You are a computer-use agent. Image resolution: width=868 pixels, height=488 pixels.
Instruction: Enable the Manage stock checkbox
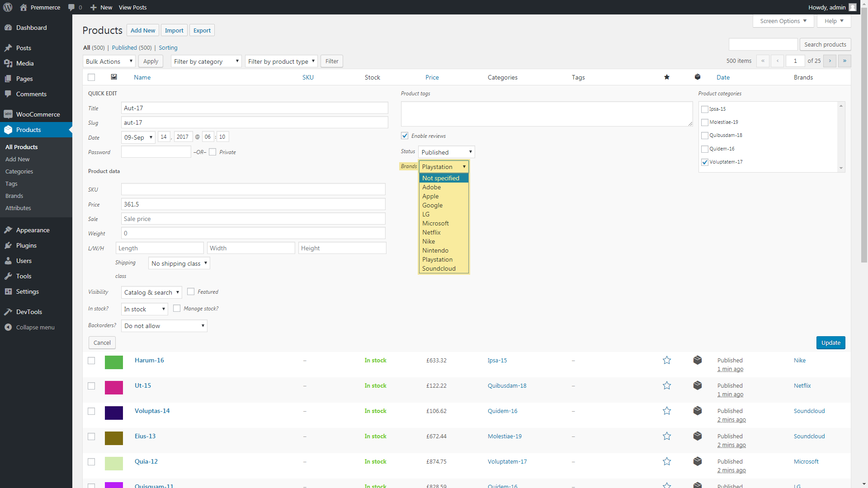click(177, 308)
